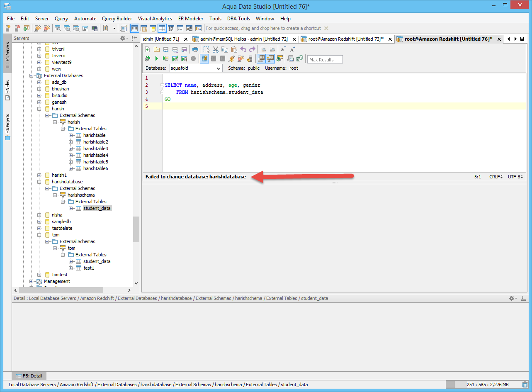Collapse the harishdatabase tree node
This screenshot has width=532, height=392.
(x=39, y=182)
